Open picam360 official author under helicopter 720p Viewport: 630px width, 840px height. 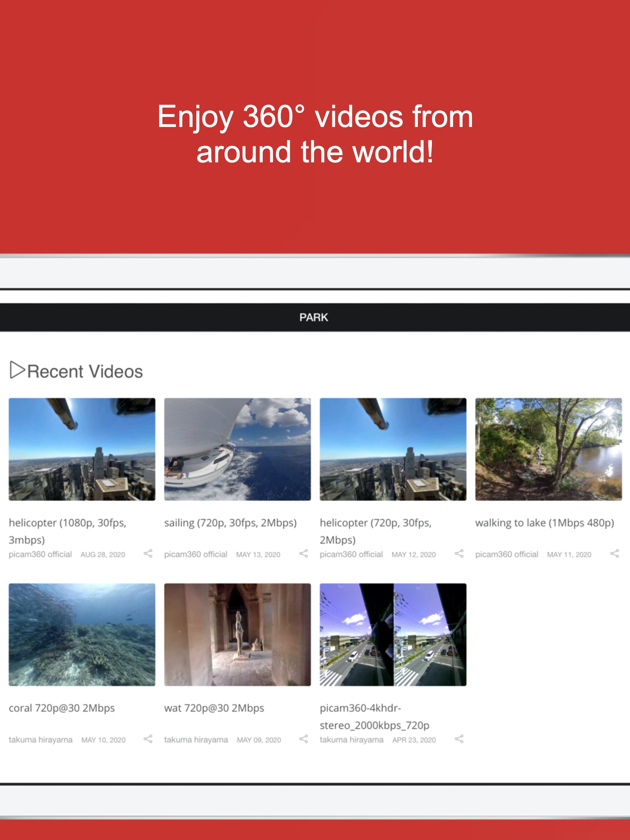click(351, 554)
